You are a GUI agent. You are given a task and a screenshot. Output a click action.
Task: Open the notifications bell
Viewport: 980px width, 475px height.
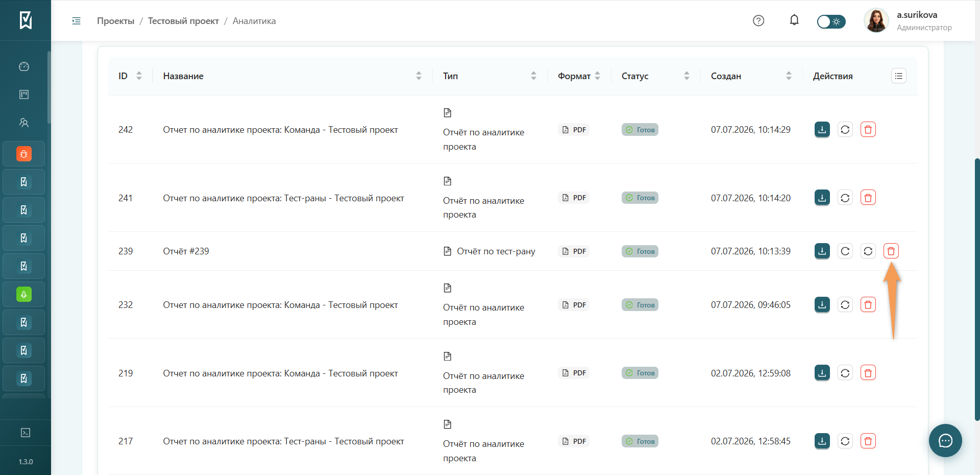click(x=794, y=20)
